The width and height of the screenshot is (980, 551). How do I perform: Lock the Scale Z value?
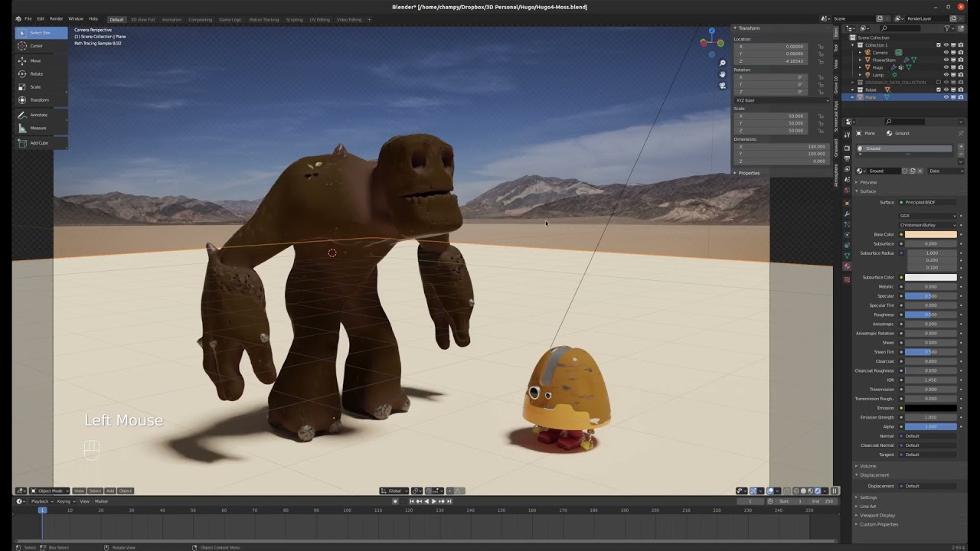[821, 131]
